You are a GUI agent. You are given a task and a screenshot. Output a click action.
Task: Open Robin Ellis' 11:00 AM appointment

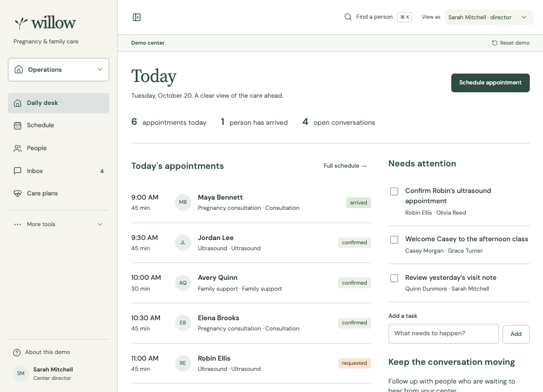tap(251, 363)
